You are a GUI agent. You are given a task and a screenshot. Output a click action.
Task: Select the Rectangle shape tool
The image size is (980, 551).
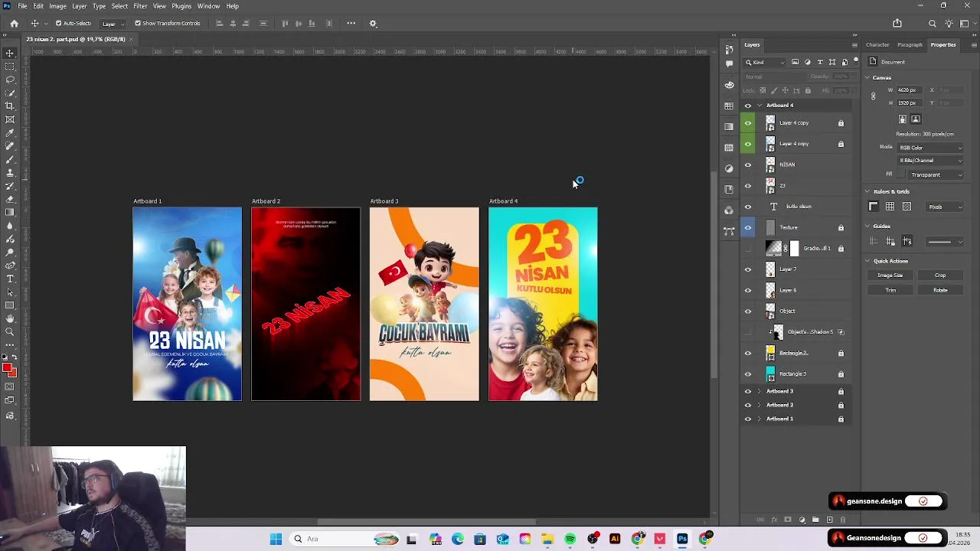(x=10, y=305)
